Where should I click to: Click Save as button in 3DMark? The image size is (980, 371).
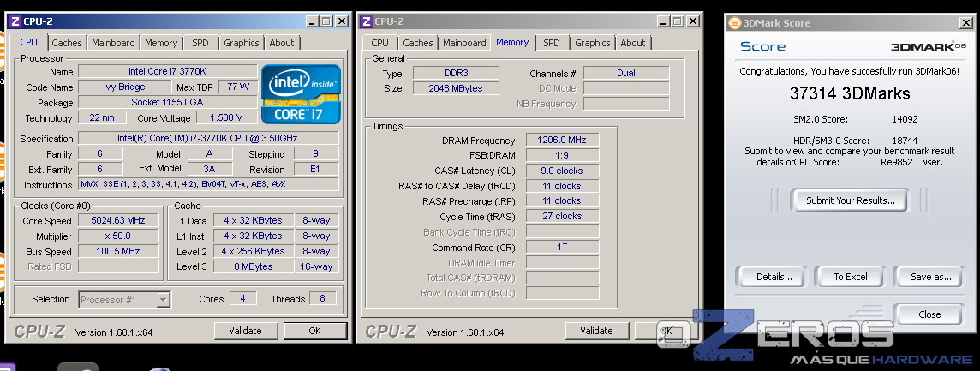click(930, 277)
